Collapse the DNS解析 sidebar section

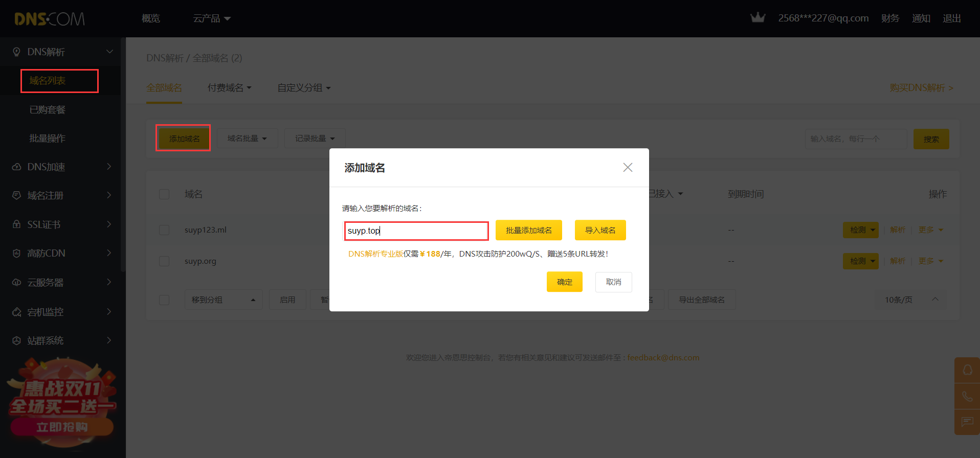109,52
